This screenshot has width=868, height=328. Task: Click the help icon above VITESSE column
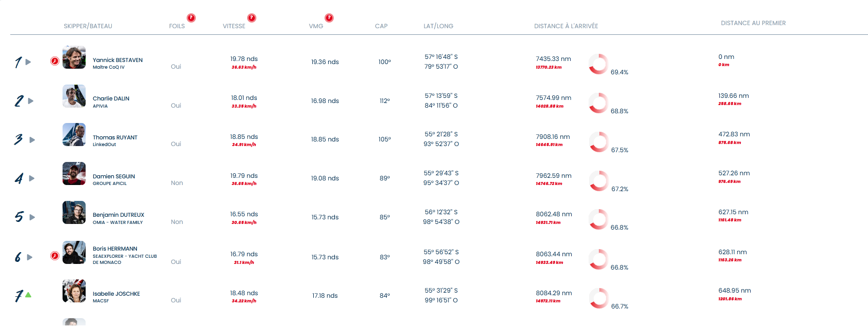pos(252,18)
